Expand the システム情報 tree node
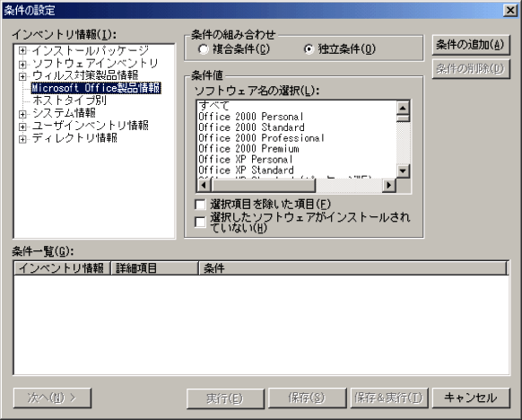 click(22, 114)
